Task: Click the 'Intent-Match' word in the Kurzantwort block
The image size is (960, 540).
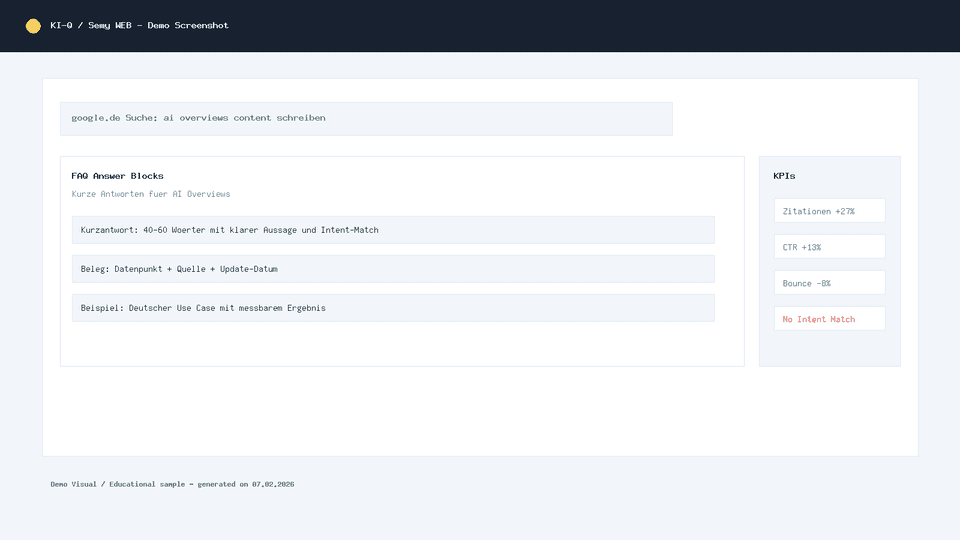Action: [x=349, y=230]
